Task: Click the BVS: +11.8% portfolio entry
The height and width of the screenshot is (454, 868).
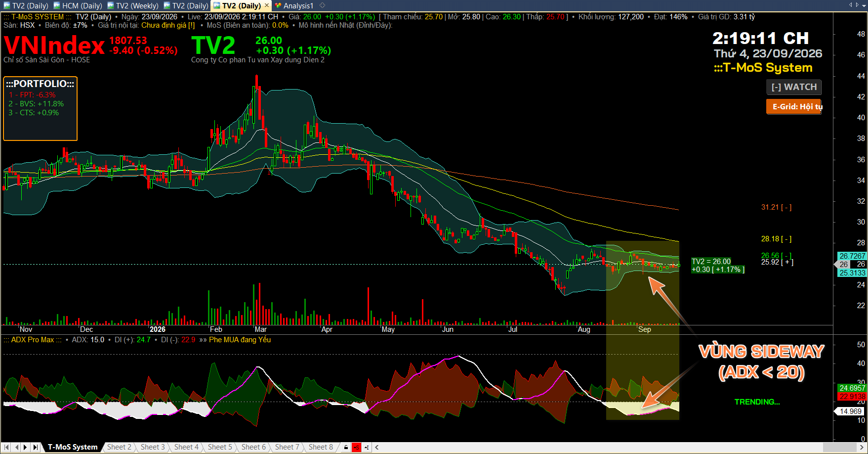Action: pyautogui.click(x=36, y=104)
